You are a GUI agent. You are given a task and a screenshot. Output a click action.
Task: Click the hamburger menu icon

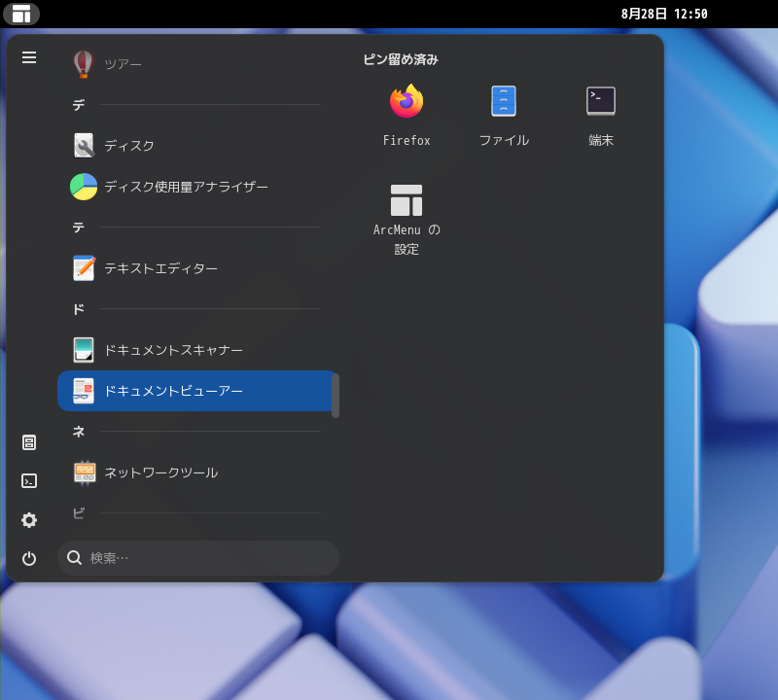coord(29,57)
